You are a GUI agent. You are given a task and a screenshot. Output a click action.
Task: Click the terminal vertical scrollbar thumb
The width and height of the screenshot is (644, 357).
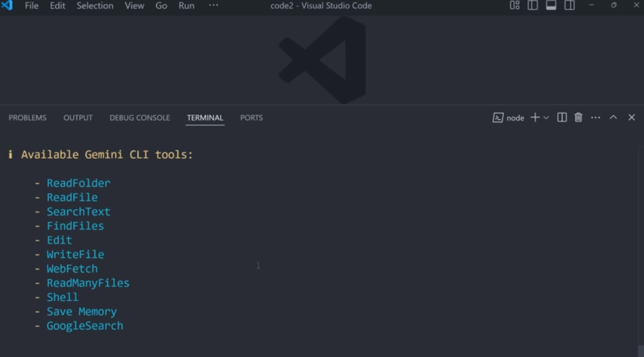pyautogui.click(x=641, y=351)
